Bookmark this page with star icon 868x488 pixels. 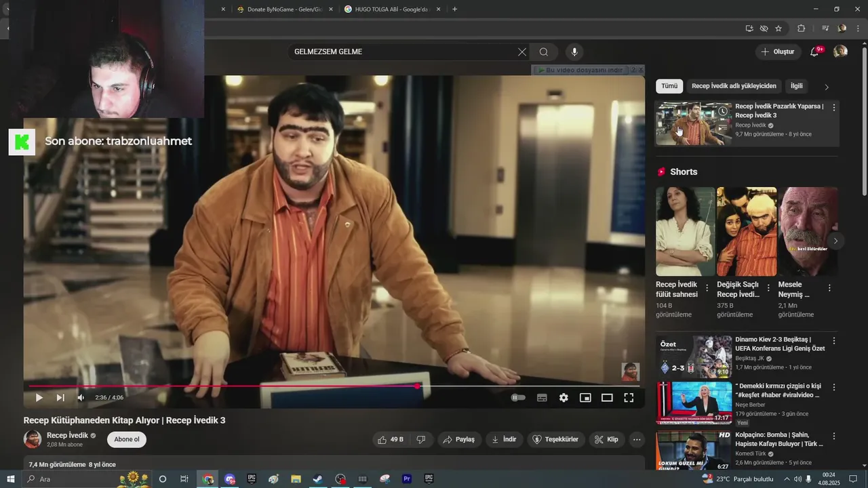point(778,28)
